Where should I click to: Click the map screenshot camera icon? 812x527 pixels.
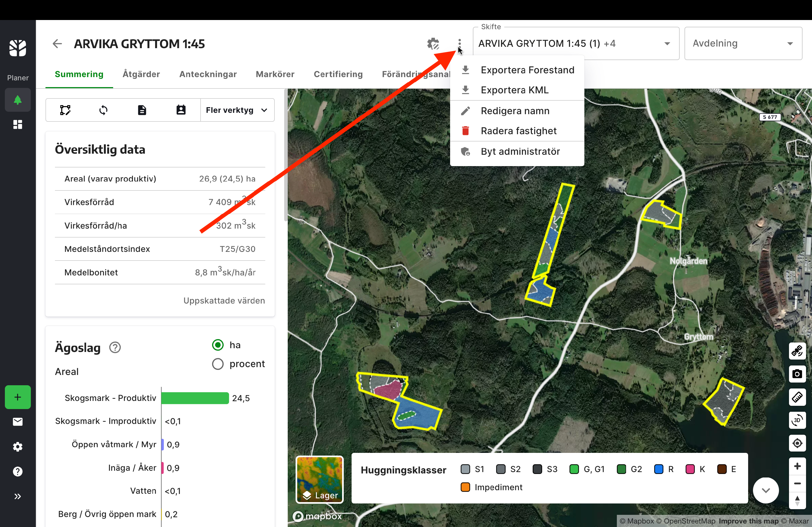click(797, 374)
